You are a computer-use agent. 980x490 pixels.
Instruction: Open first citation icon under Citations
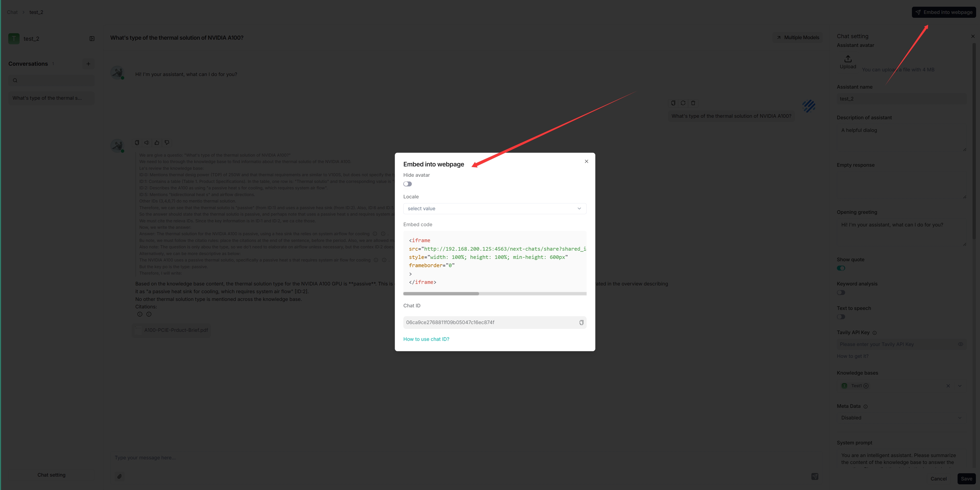(140, 314)
